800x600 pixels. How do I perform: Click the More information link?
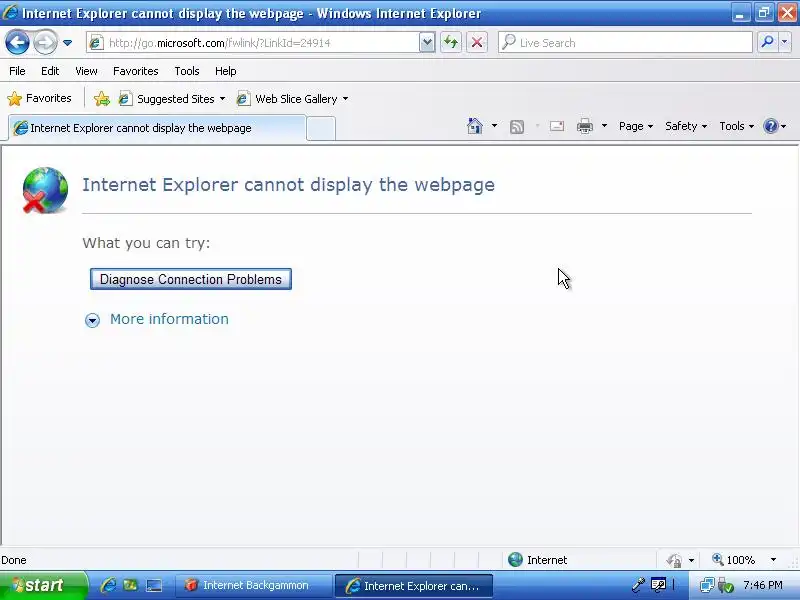[x=169, y=319]
